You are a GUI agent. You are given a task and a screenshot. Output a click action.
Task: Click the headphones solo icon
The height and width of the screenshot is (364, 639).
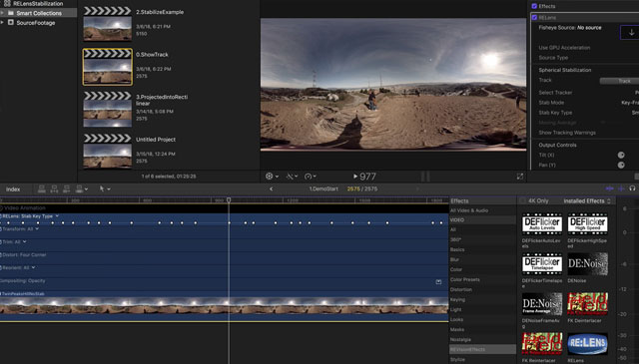click(632, 188)
